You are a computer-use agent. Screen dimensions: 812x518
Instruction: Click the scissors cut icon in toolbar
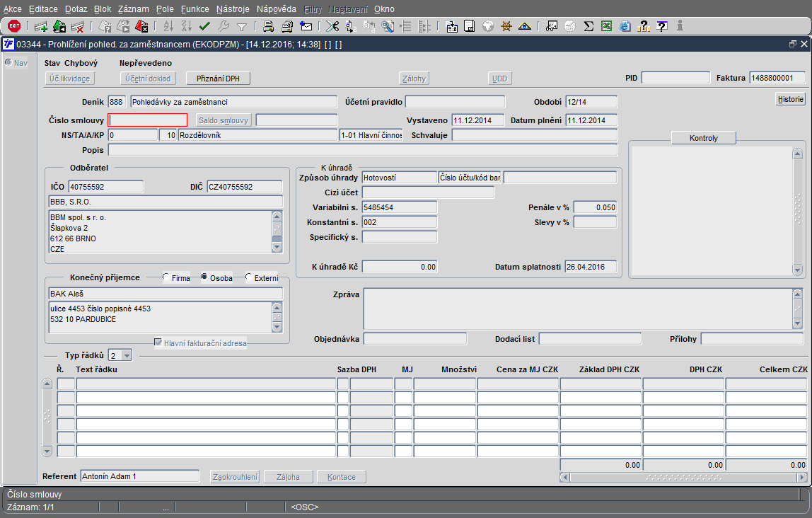[332, 26]
